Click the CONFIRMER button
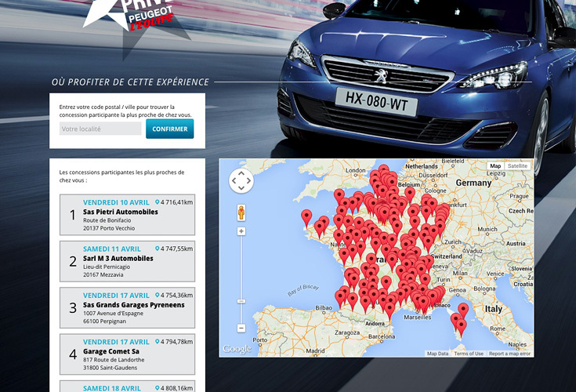This screenshot has height=392, width=576. tap(170, 129)
